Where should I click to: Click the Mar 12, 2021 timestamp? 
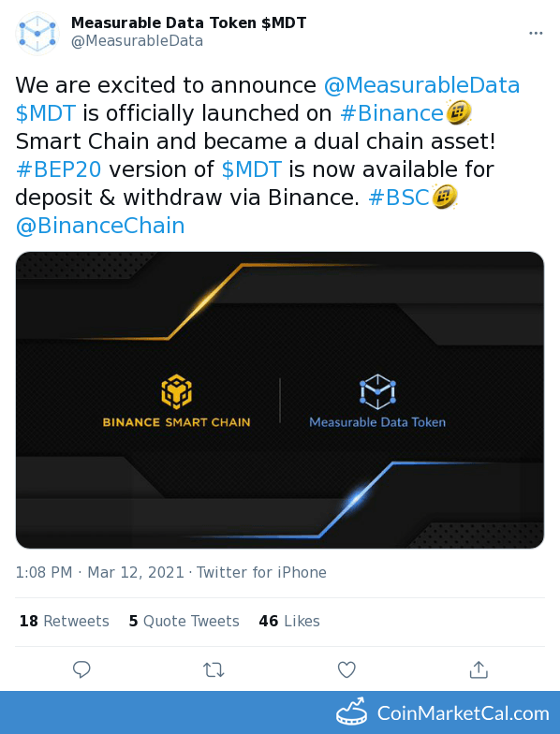coord(136,573)
